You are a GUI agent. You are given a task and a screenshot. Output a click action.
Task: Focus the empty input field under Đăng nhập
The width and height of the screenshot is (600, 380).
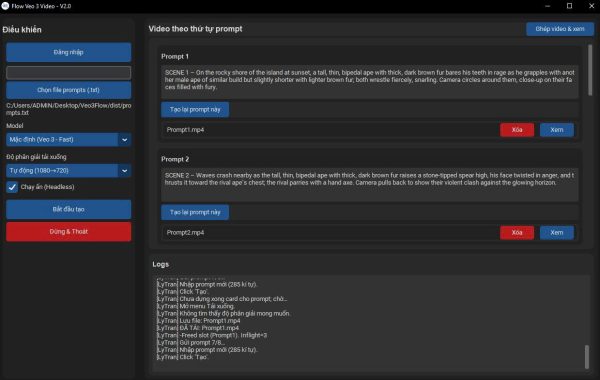(68, 73)
